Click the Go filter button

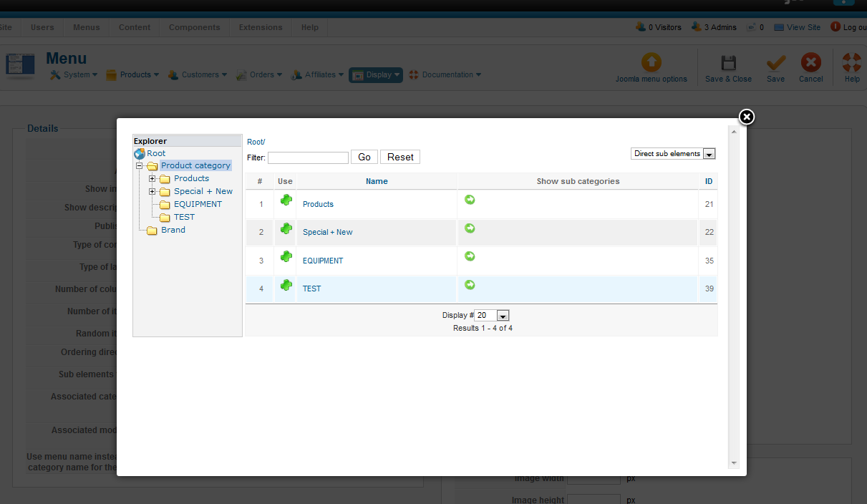coord(364,157)
